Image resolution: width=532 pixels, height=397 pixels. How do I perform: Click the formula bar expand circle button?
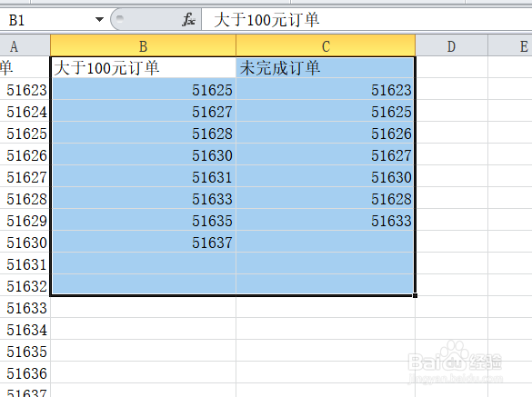pyautogui.click(x=120, y=19)
